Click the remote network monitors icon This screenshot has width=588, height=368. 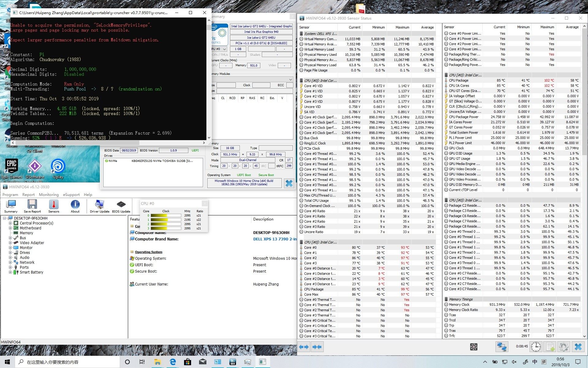click(502, 347)
